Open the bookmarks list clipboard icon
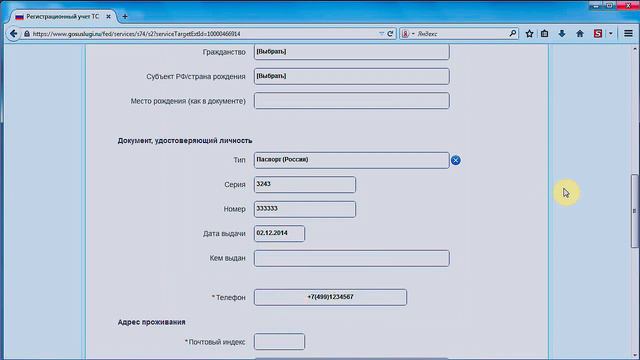This screenshot has height=360, width=640. pyautogui.click(x=544, y=34)
